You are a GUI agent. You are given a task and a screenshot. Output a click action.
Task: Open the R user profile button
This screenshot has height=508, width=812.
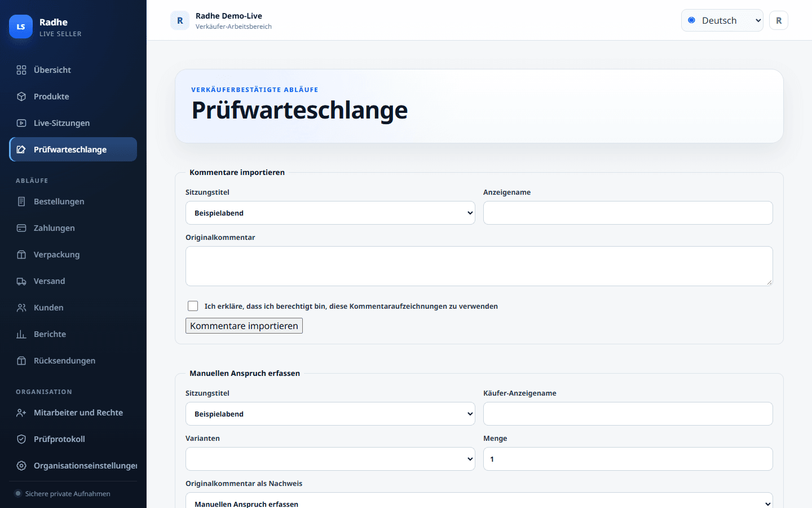point(779,20)
